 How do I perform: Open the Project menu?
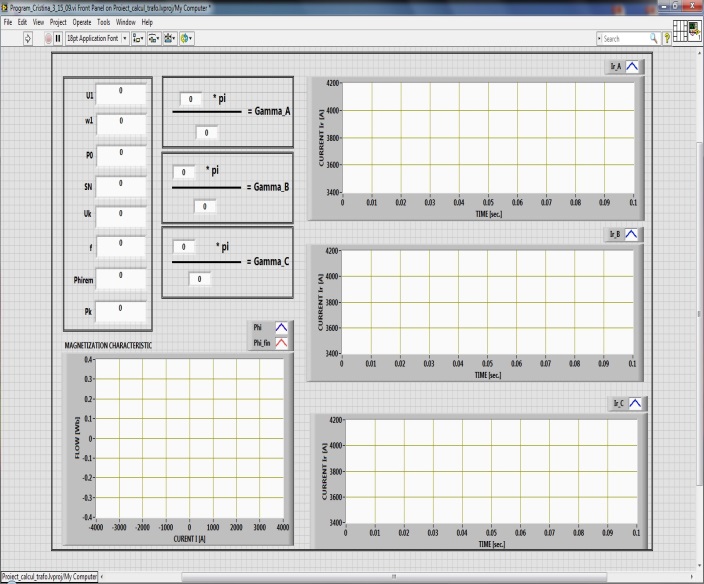(58, 21)
